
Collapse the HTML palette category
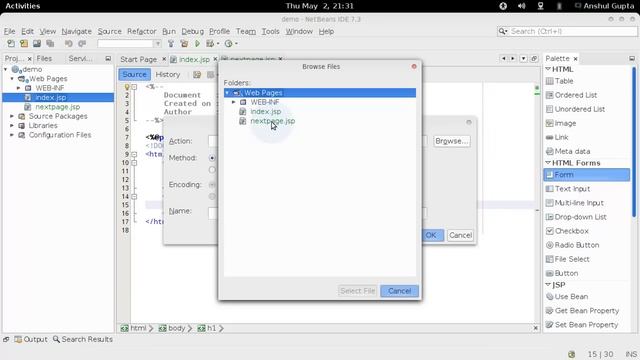click(548, 69)
